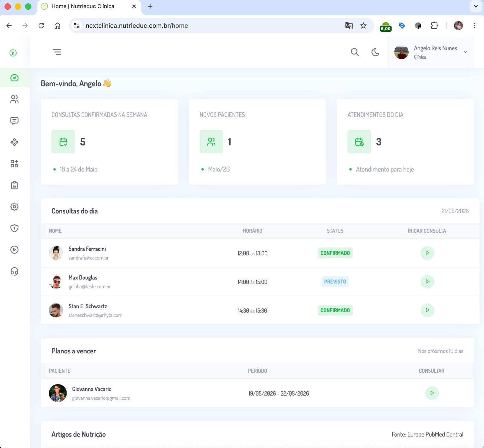Click the date 21/05/2026
The height and width of the screenshot is (448, 484).
pyautogui.click(x=455, y=211)
